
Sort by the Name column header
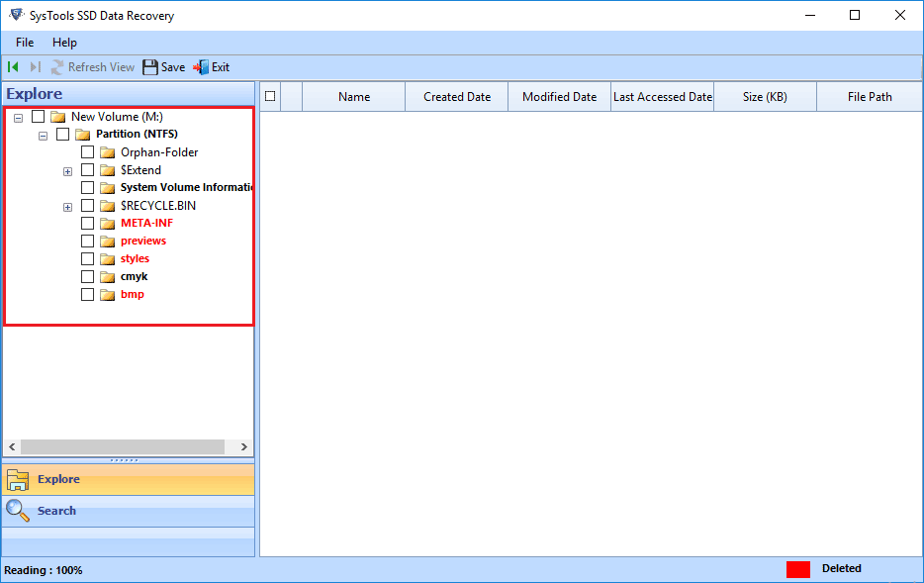coord(353,97)
